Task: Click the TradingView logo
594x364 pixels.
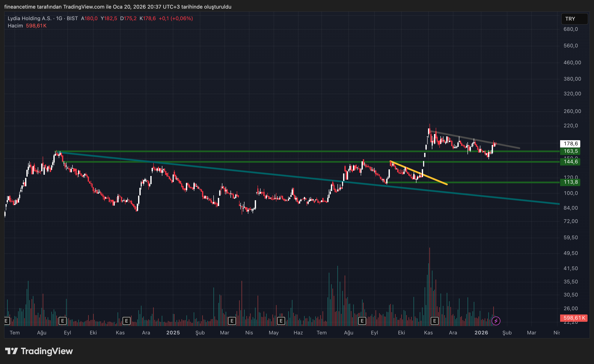Action: 39,351
